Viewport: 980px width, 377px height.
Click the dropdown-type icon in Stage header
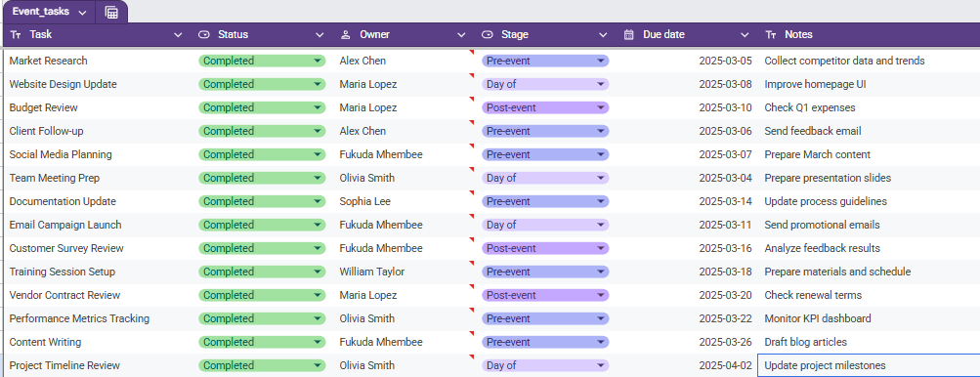(488, 35)
